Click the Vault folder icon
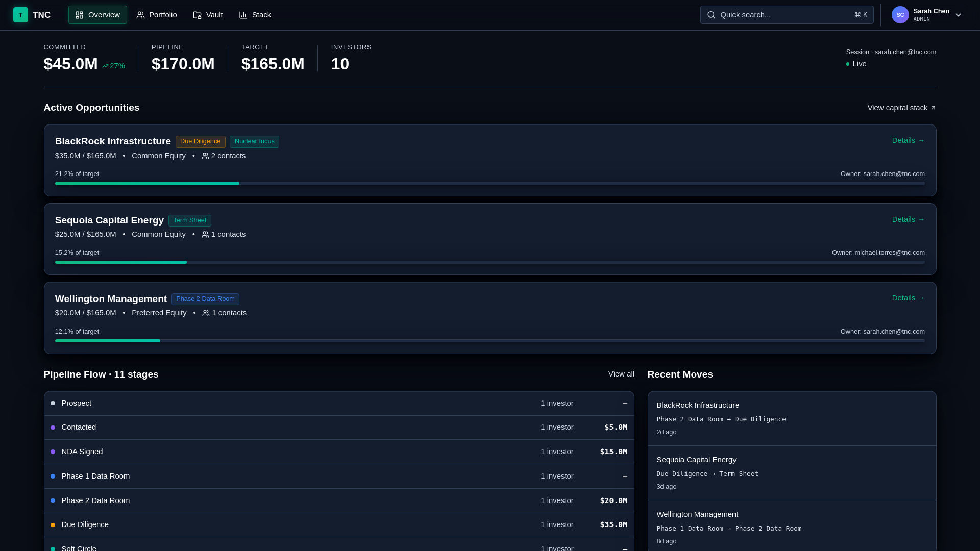This screenshot has width=980, height=551. point(197,15)
